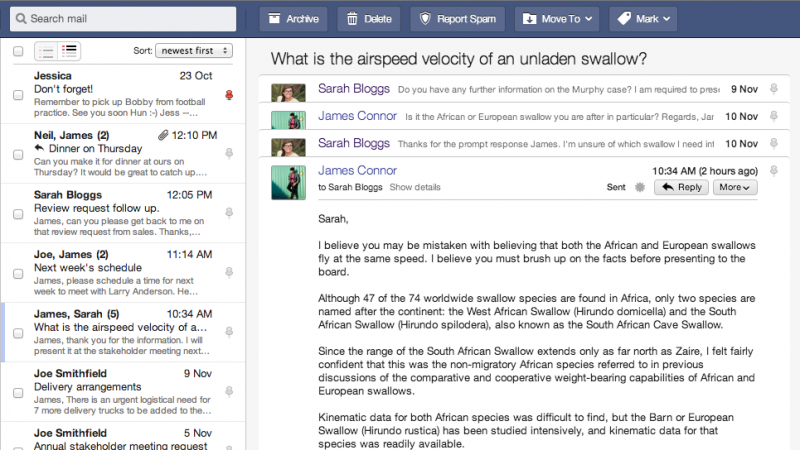Click the Show details link

[415, 187]
